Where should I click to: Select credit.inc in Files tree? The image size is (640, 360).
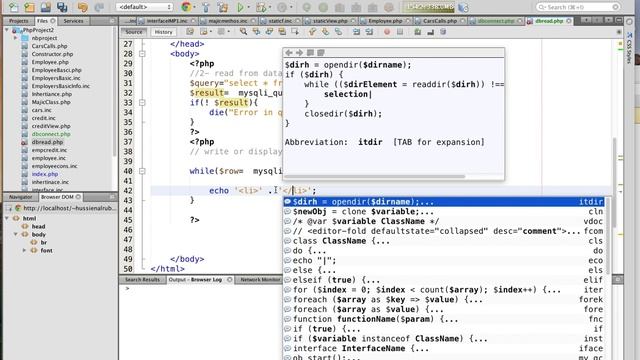coord(43,118)
